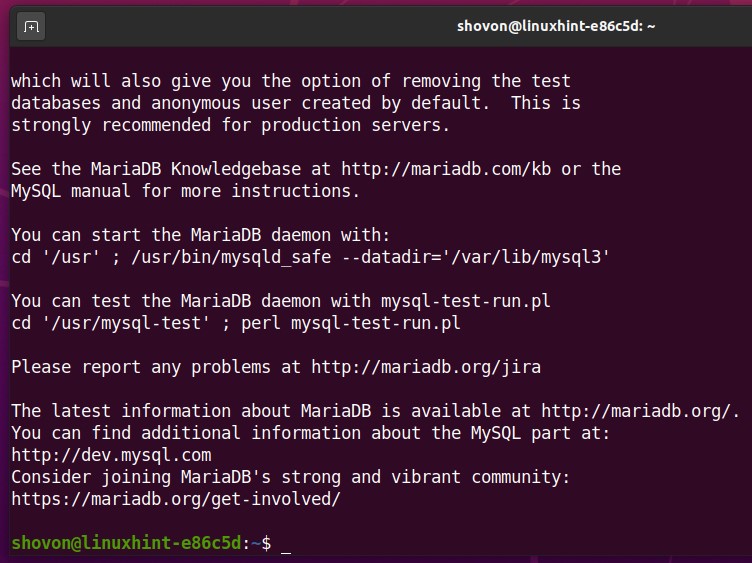
Task: Open the http://mariadb.org/ latest information link
Action: [639, 410]
